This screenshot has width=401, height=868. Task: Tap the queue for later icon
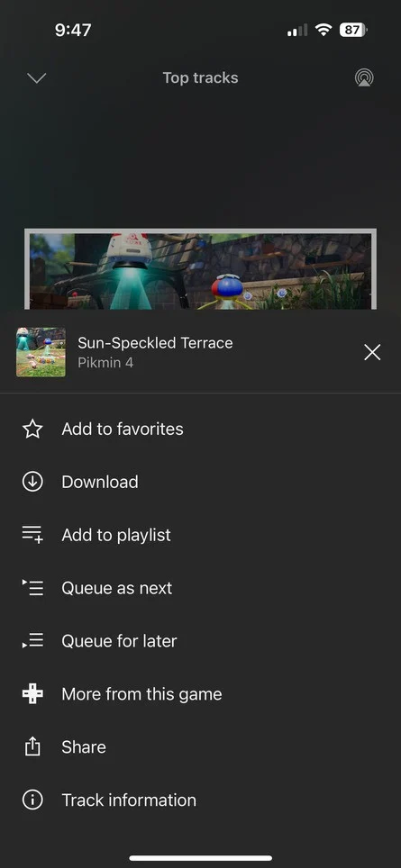(x=32, y=640)
